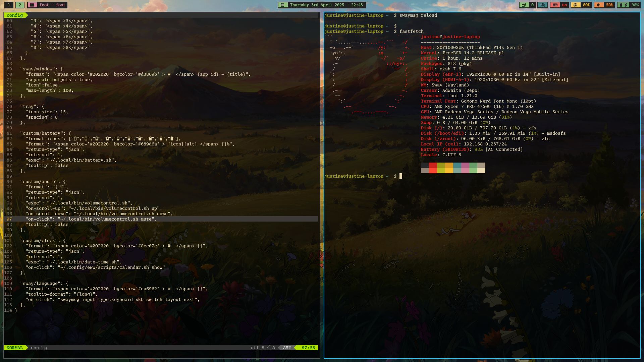This screenshot has width=644, height=362.
Task: Click the 'foot - foot' window title
Action: [x=52, y=5]
